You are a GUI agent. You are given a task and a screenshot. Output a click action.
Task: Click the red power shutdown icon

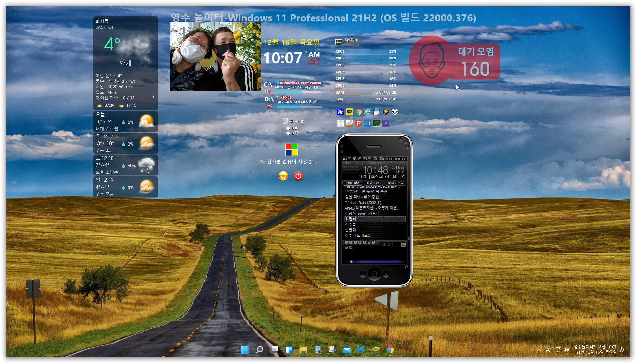click(x=298, y=176)
